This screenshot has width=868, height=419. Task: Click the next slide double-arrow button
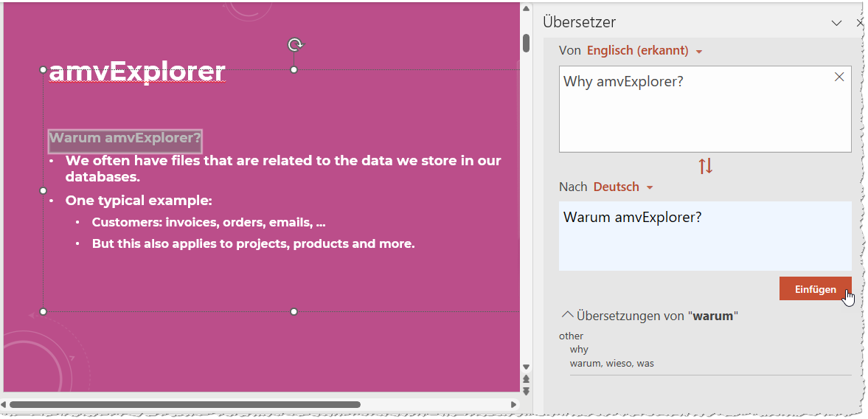pyautogui.click(x=527, y=390)
